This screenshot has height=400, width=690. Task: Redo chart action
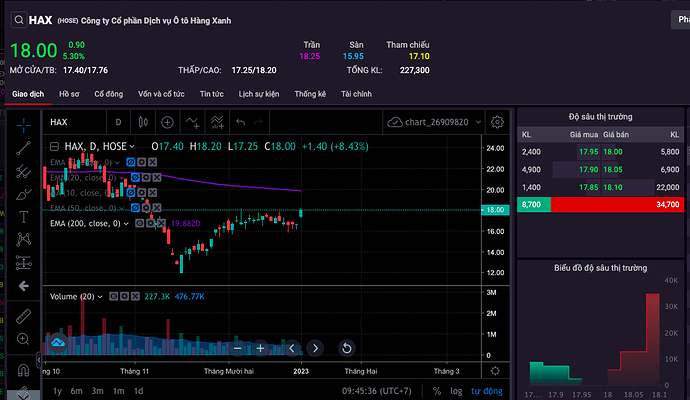click(x=258, y=122)
